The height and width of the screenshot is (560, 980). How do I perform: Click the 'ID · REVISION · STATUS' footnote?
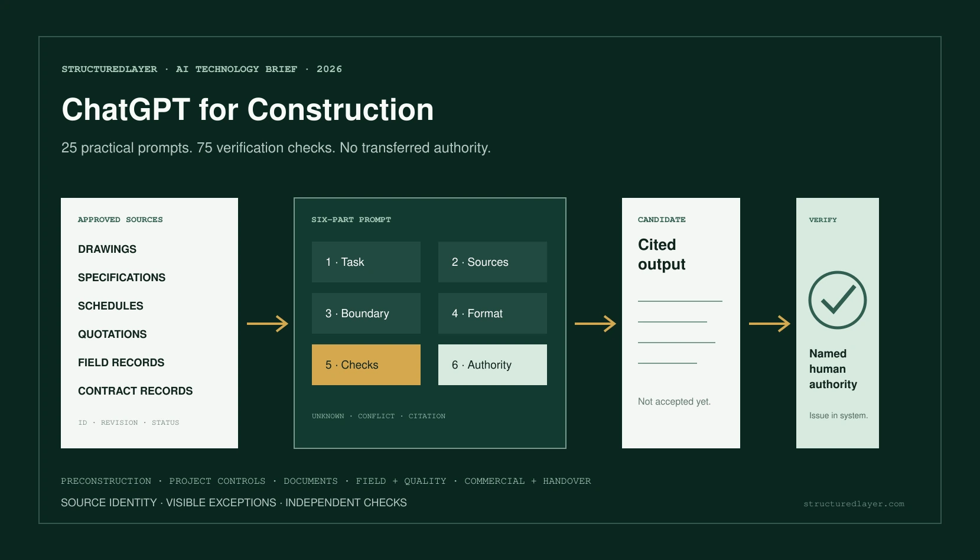[x=128, y=422]
